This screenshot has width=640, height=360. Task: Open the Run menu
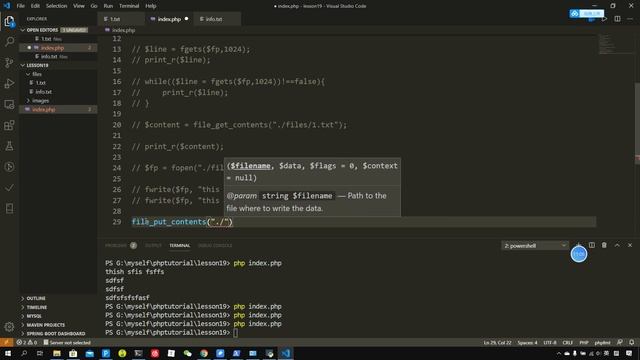[108, 6]
